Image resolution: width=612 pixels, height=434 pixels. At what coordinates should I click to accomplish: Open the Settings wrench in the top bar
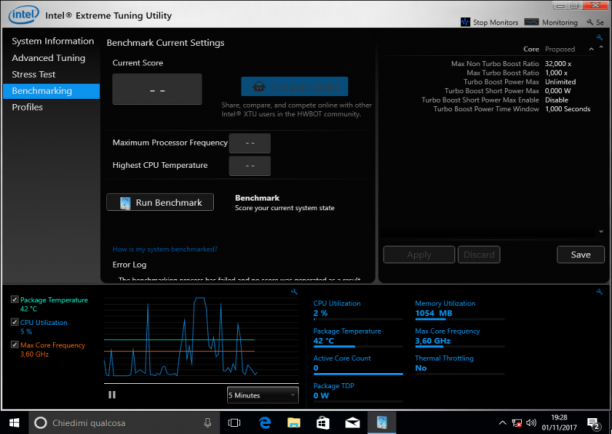point(590,22)
